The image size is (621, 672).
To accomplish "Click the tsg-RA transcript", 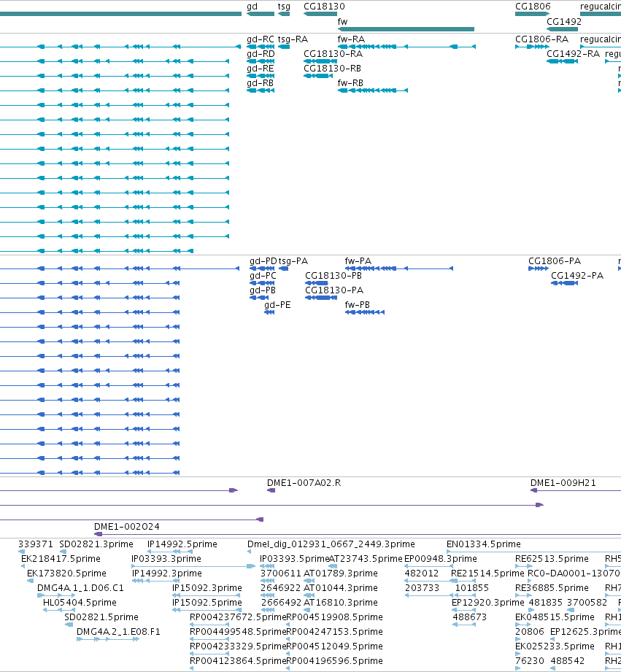I will point(284,47).
